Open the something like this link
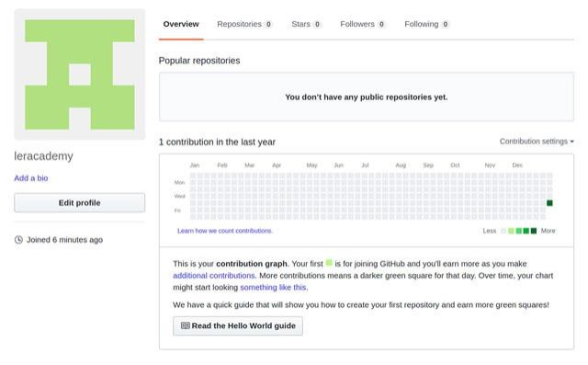Viewport: 588px width, 365px height. point(274,288)
